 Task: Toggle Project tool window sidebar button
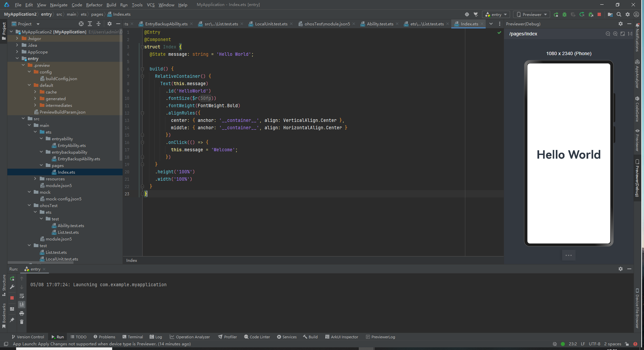[4, 31]
